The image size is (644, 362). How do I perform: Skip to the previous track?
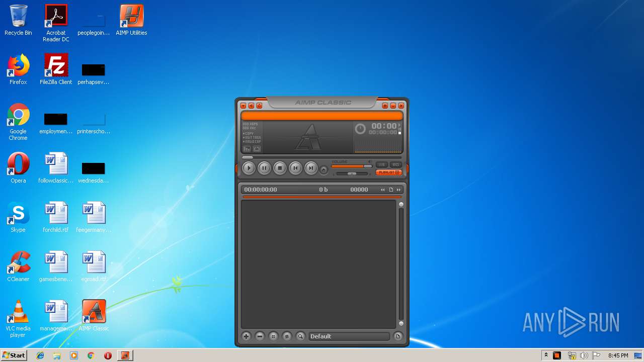pyautogui.click(x=295, y=168)
